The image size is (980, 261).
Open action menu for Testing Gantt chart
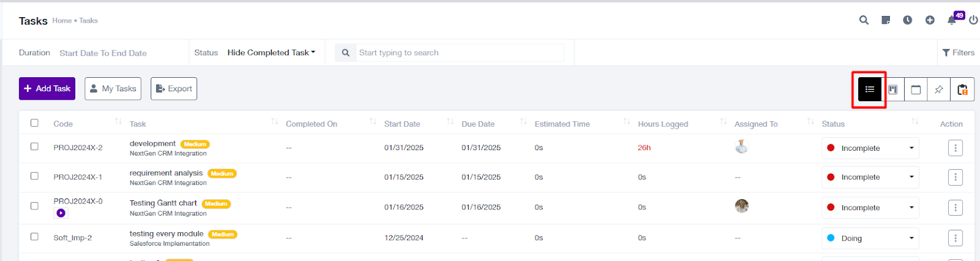pos(956,208)
